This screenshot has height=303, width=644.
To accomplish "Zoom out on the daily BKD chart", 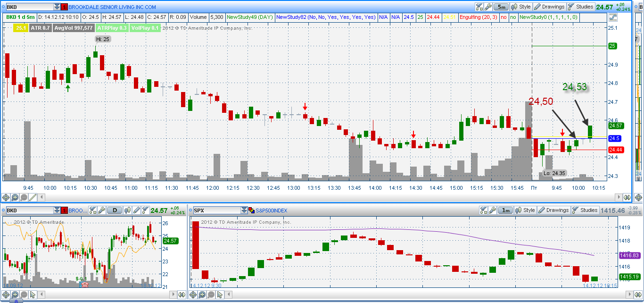I will click(x=24, y=295).
